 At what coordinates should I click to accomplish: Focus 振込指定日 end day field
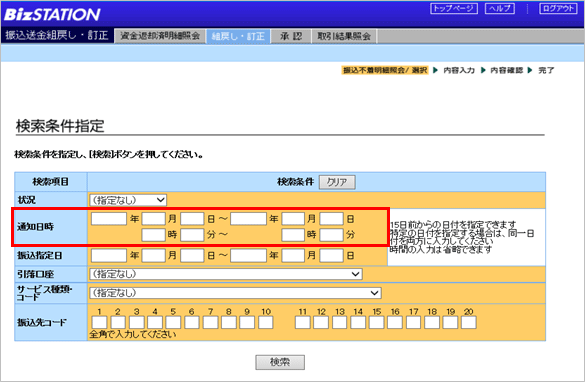331,256
